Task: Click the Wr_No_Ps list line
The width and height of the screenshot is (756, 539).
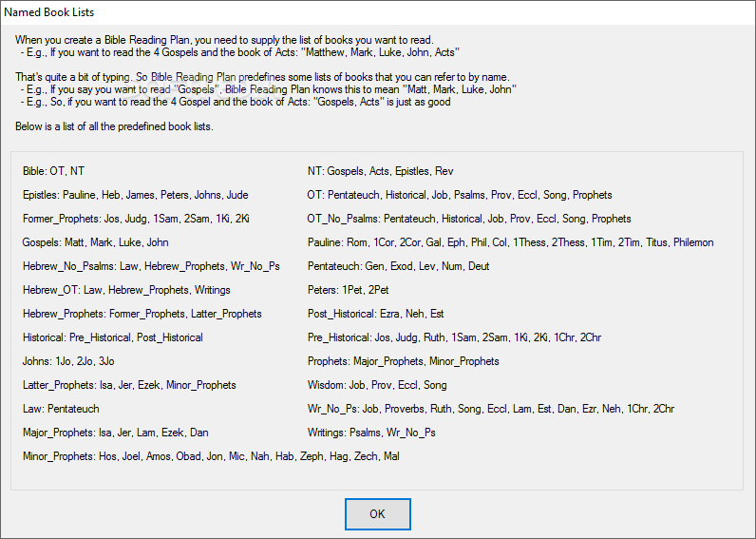Action: (x=491, y=409)
